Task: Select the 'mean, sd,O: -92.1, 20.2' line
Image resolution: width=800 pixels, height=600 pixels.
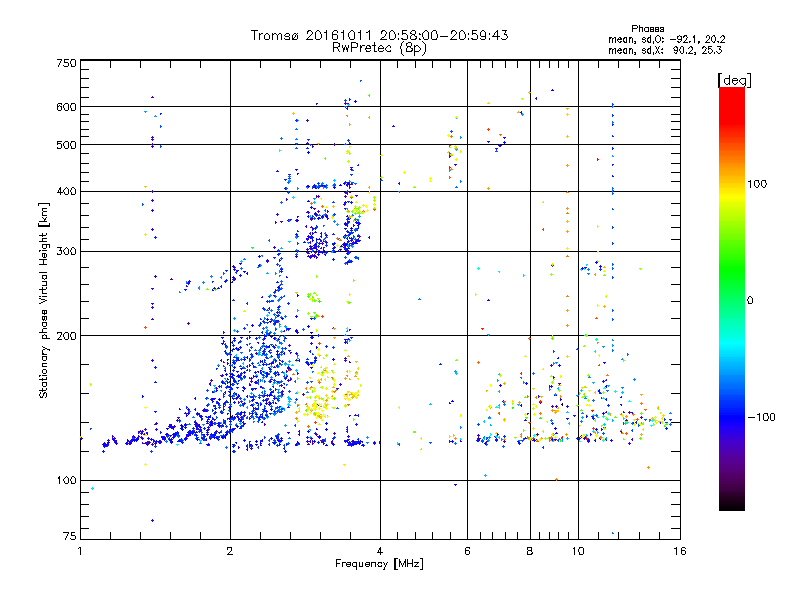Action: (x=666, y=39)
